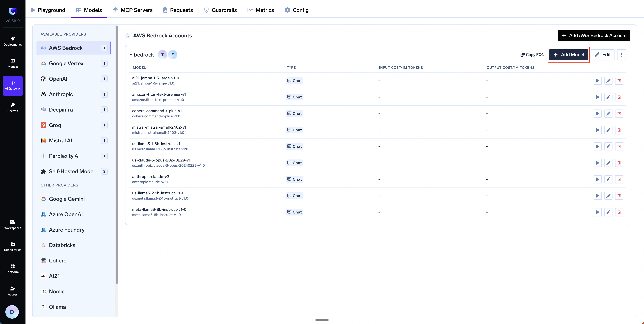Run amazon-titan-text-premier-v1 with play icon
Viewport: 644px width, 324px height.
(x=598, y=97)
